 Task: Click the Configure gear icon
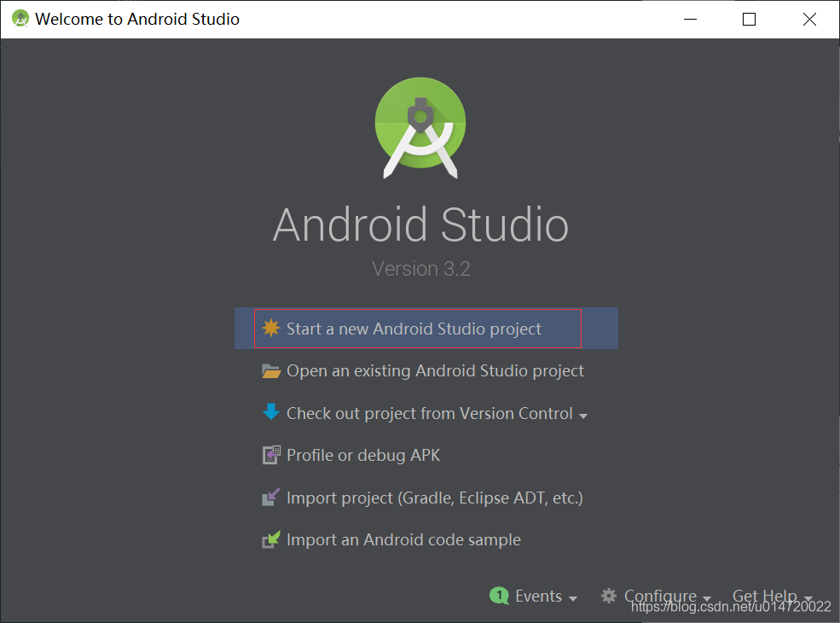[609, 596]
